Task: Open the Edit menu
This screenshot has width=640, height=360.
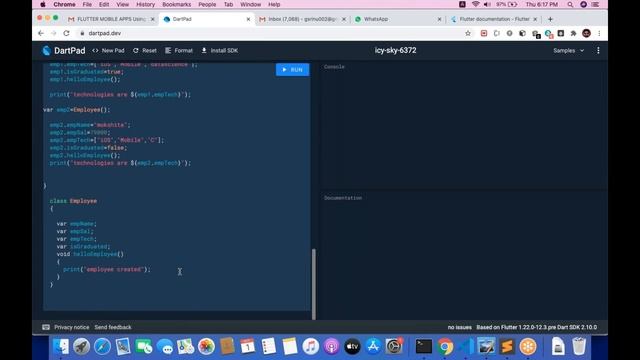Action: coord(104,4)
